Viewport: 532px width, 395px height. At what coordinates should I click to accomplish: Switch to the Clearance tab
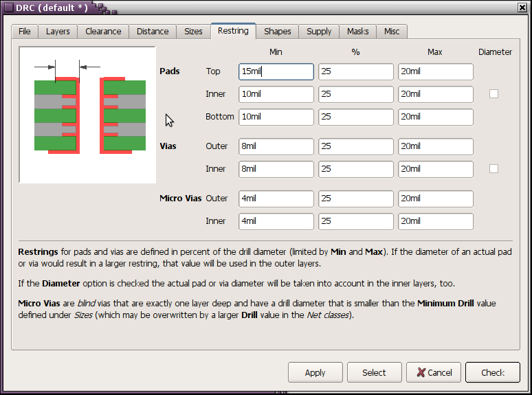click(x=103, y=32)
